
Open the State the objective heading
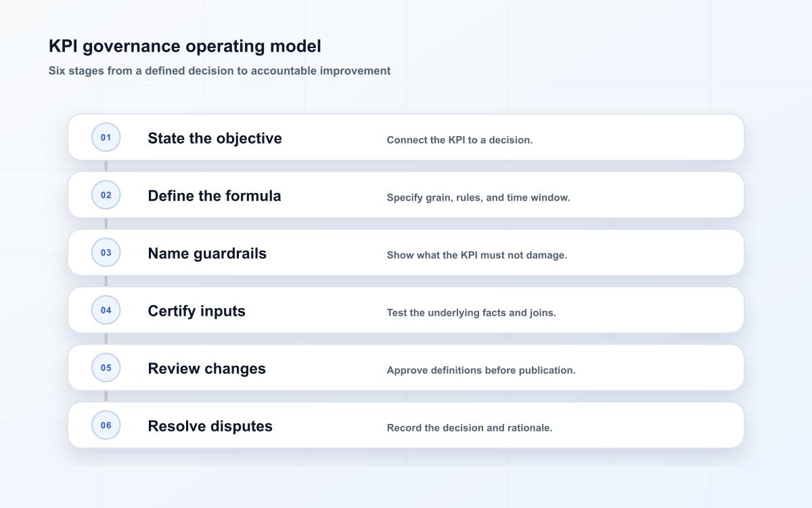click(x=215, y=138)
